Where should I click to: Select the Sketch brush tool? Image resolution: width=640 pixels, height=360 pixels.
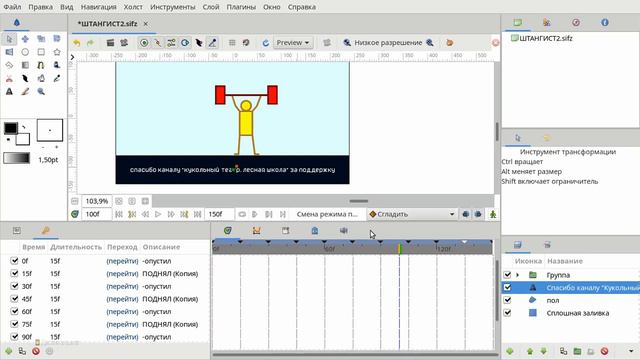25,91
